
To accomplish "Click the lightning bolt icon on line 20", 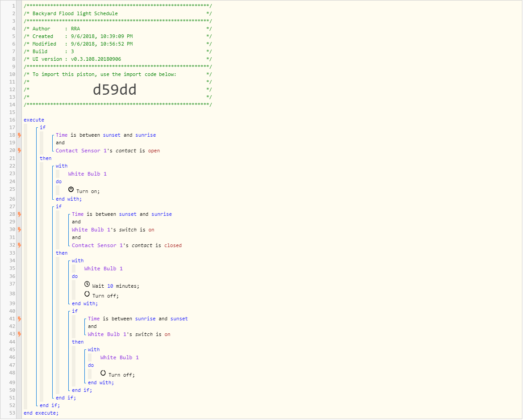I will pos(20,151).
